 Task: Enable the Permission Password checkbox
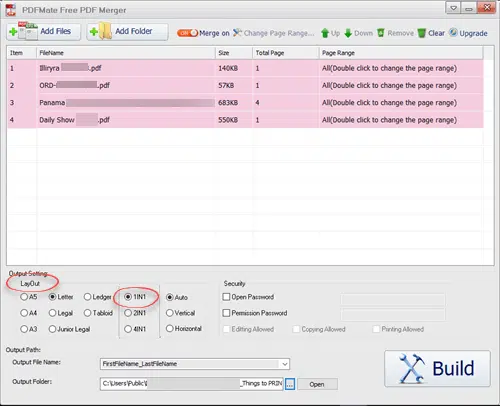pos(226,313)
